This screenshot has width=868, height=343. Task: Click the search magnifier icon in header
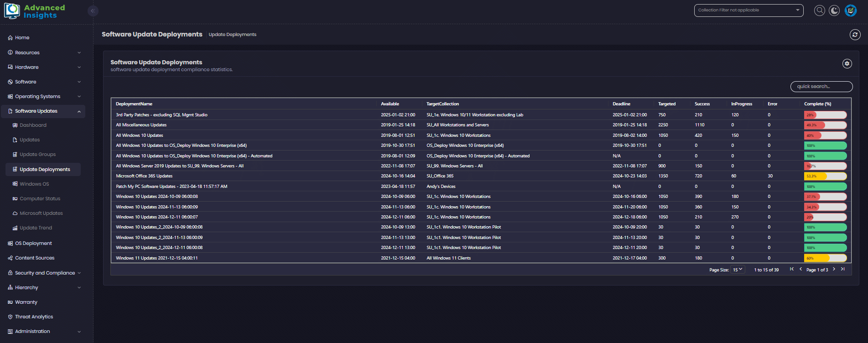(x=820, y=10)
